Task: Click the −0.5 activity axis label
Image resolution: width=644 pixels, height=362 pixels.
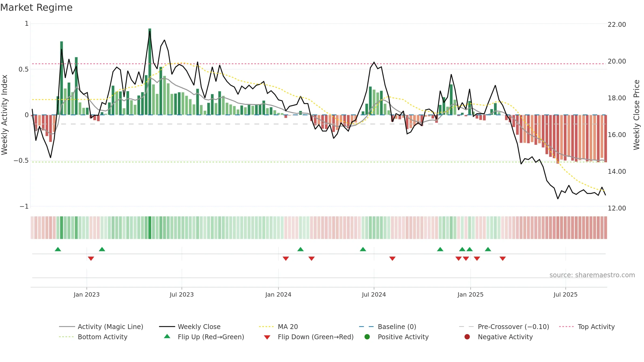Action: (21, 160)
